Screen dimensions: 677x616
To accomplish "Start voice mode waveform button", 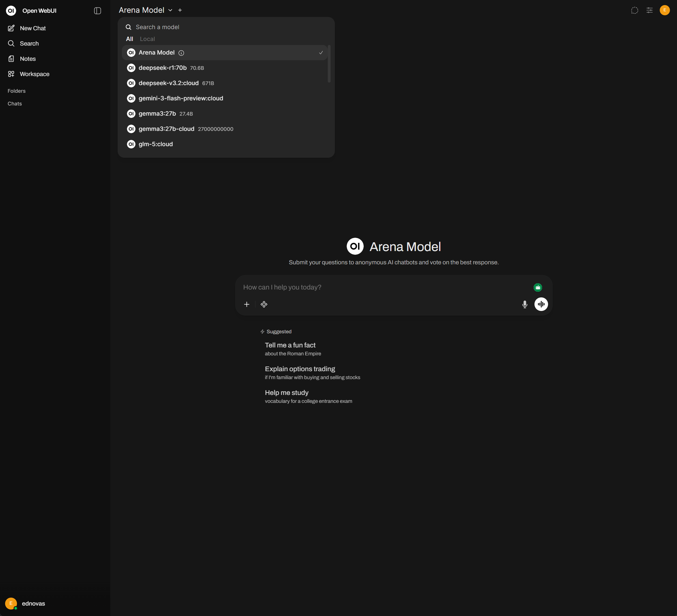I will pos(541,304).
